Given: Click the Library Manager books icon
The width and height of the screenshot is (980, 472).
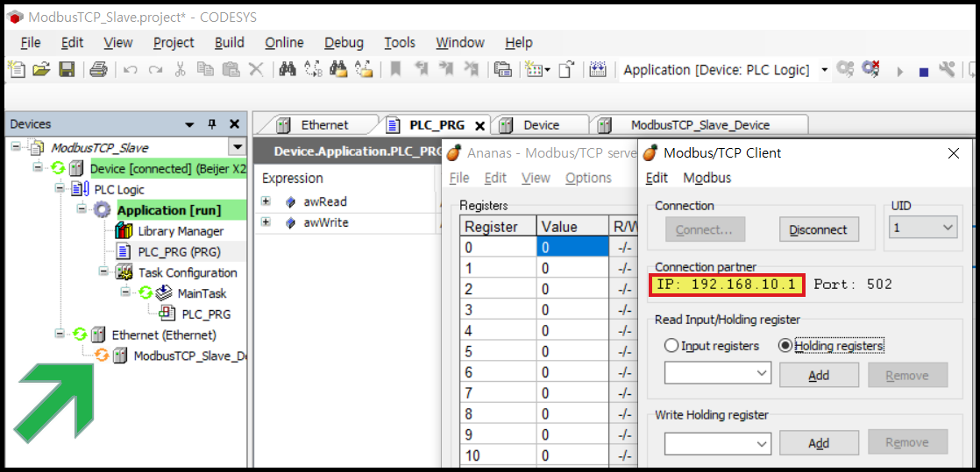Looking at the screenshot, I should coord(124,231).
